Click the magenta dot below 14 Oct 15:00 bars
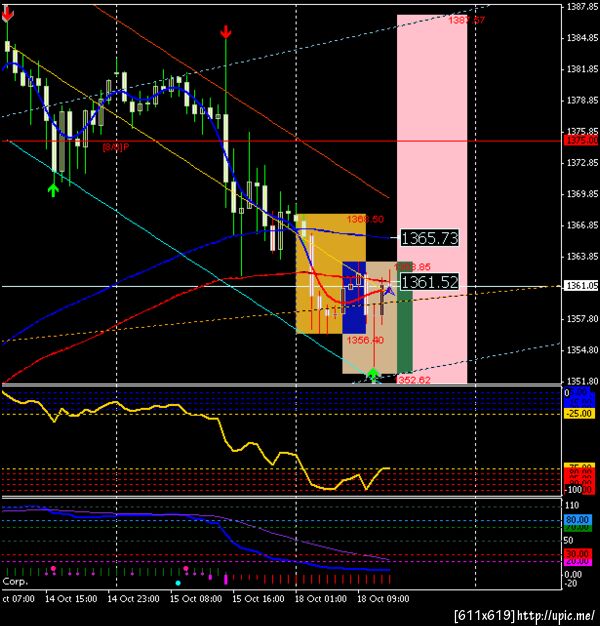The height and width of the screenshot is (626, 600). (53, 568)
